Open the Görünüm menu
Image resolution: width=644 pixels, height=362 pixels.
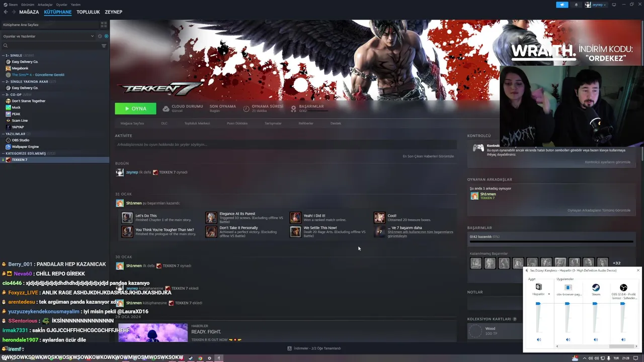click(28, 5)
